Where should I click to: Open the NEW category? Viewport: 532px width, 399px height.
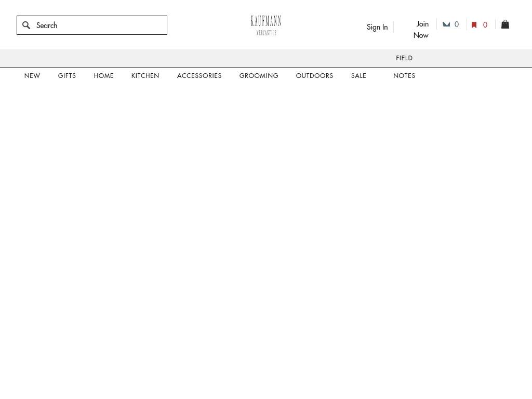(32, 76)
